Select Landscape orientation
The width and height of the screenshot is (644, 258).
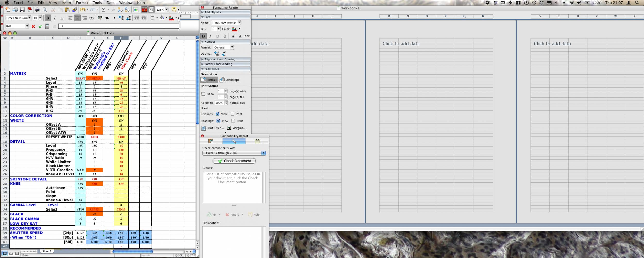230,80
